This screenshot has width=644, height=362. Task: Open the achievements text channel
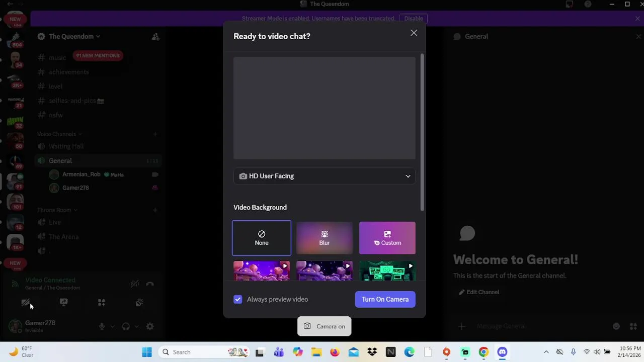(x=69, y=72)
